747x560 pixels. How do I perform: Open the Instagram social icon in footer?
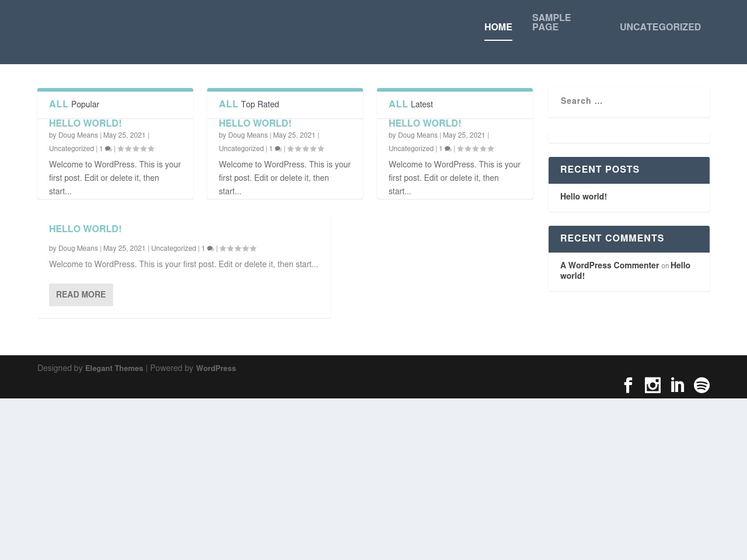(x=652, y=385)
